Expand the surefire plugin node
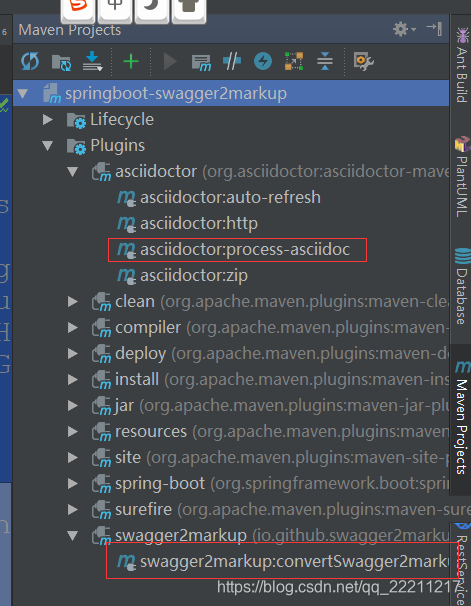 coord(73,509)
